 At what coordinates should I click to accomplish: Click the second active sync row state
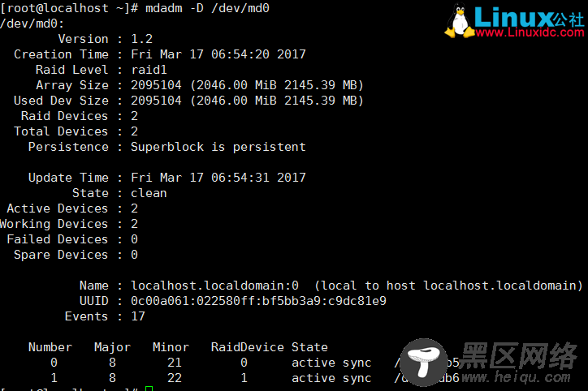(331, 378)
